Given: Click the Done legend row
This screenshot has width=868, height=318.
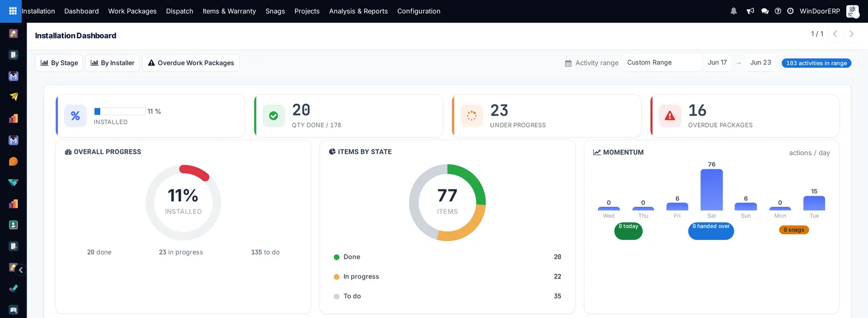Looking at the screenshot, I should 448,257.
